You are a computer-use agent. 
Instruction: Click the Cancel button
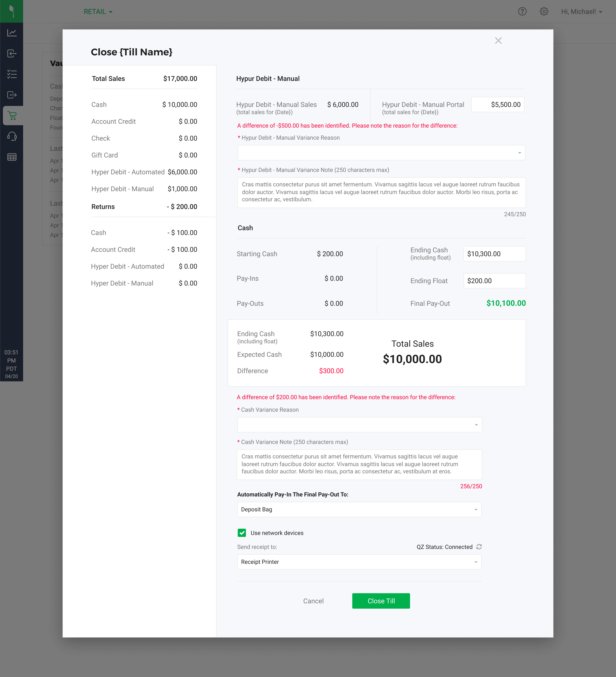313,601
